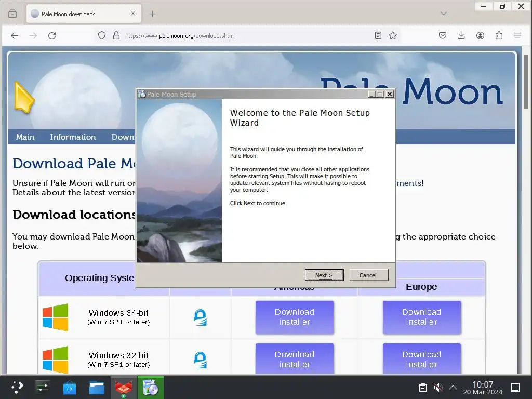Click the Windows 64-bit label text

click(118, 313)
